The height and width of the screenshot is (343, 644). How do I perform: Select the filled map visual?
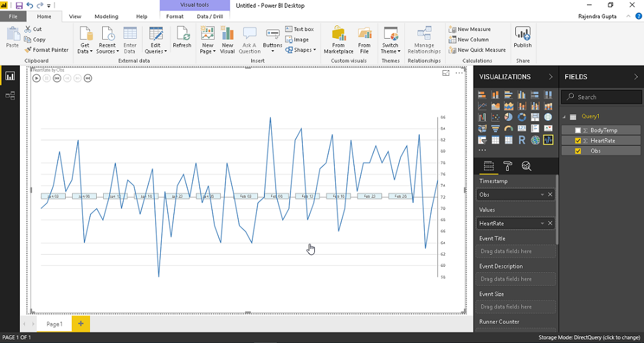coord(482,128)
